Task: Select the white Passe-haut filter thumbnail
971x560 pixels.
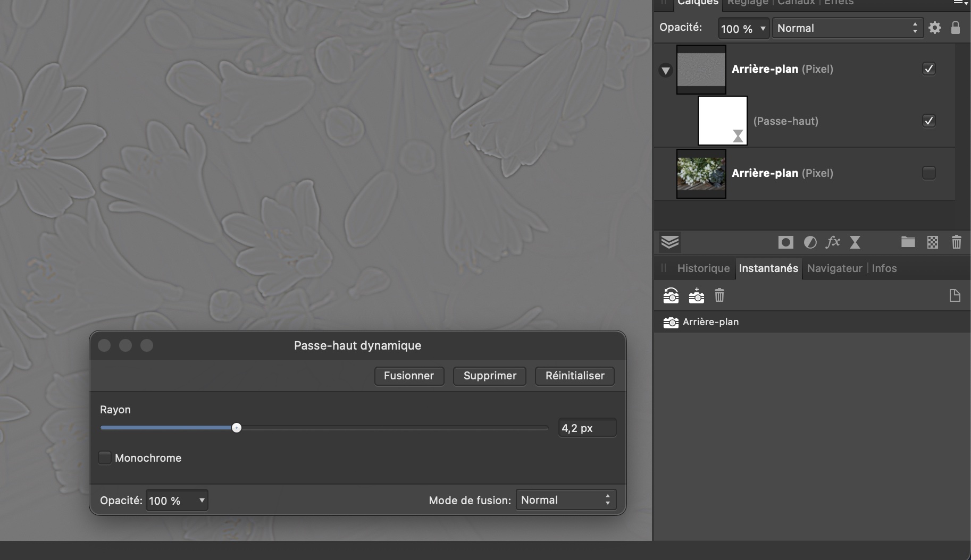Action: coord(722,121)
